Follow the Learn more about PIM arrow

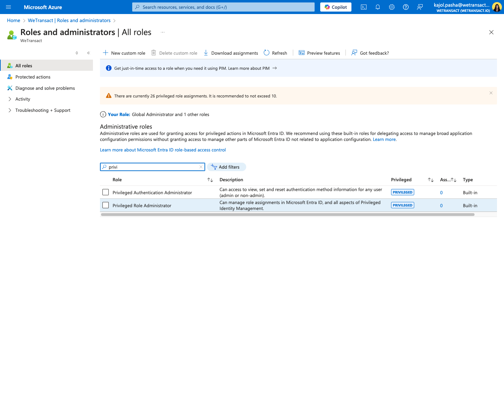(275, 68)
